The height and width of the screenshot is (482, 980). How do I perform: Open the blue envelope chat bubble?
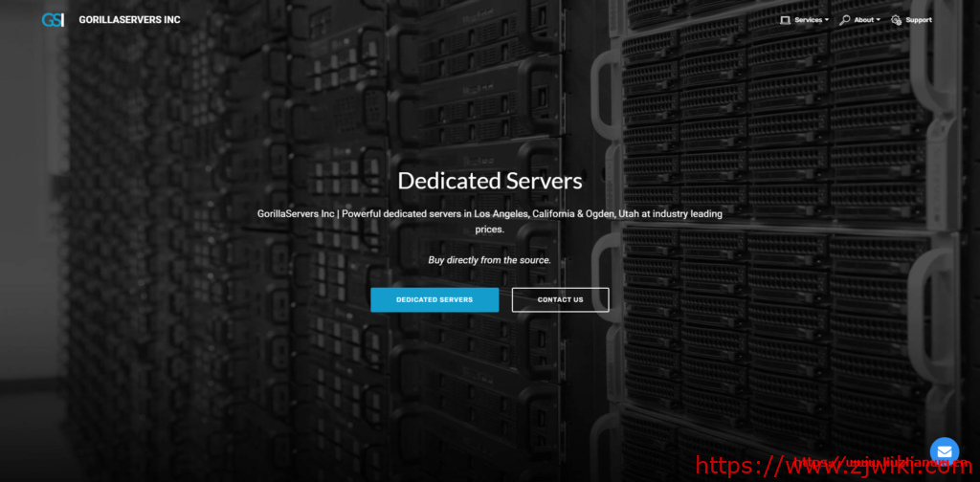point(944,451)
